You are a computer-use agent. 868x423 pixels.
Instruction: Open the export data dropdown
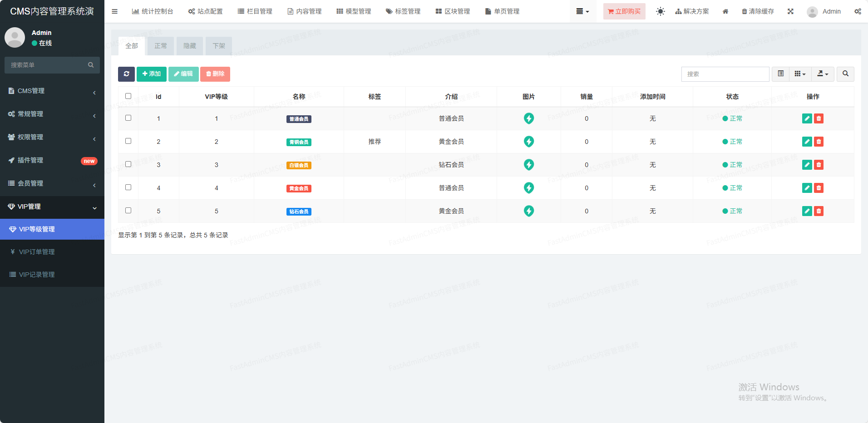tap(823, 74)
